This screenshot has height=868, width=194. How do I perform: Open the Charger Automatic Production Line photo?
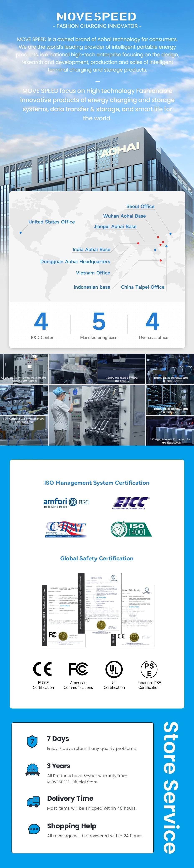click(x=170, y=431)
